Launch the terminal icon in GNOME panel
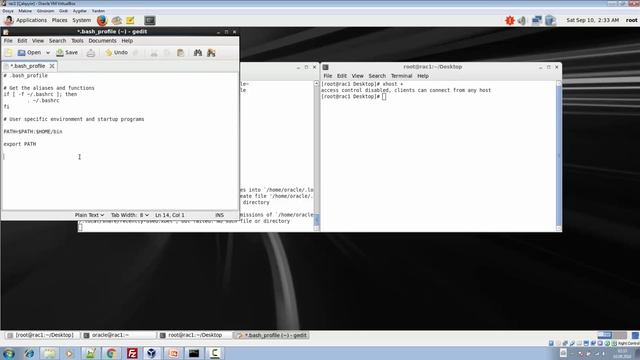Image resolution: width=640 pixels, height=360 pixels. (150, 20)
